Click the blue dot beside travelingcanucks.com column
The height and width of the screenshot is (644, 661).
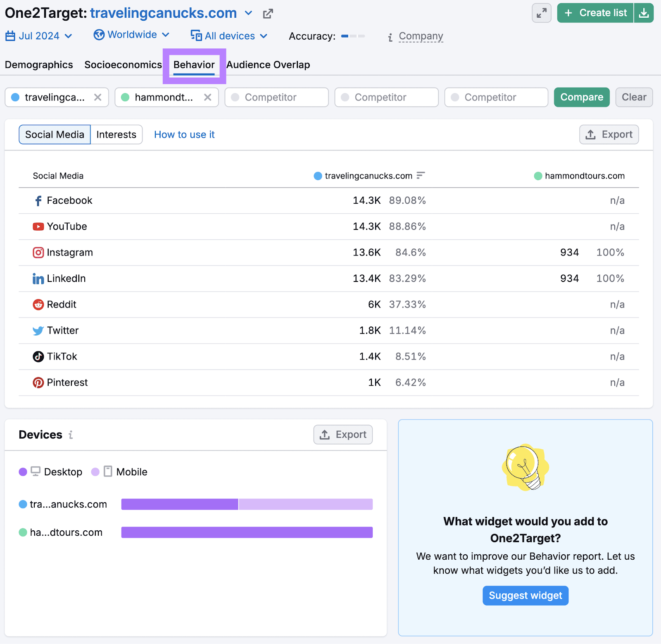318,176
